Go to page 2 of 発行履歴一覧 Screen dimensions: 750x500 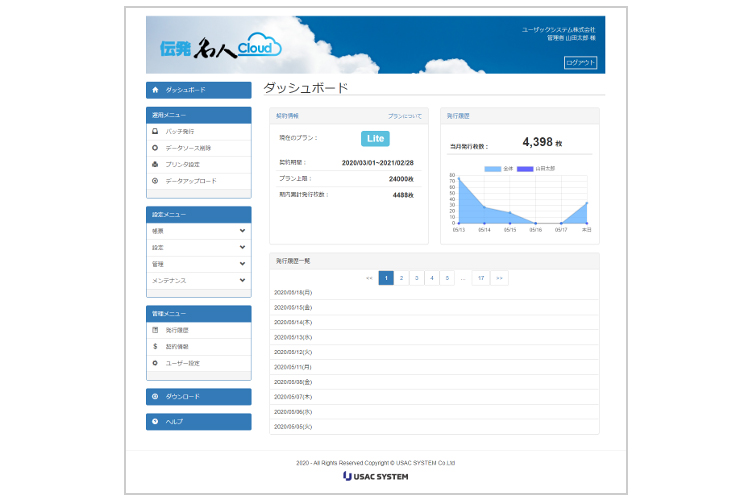401,278
